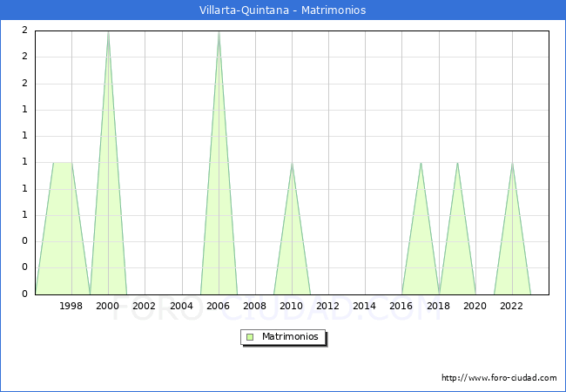This screenshot has height=392, width=566.
Task: Select the 1998 x-axis label
Action: pyautogui.click(x=71, y=306)
